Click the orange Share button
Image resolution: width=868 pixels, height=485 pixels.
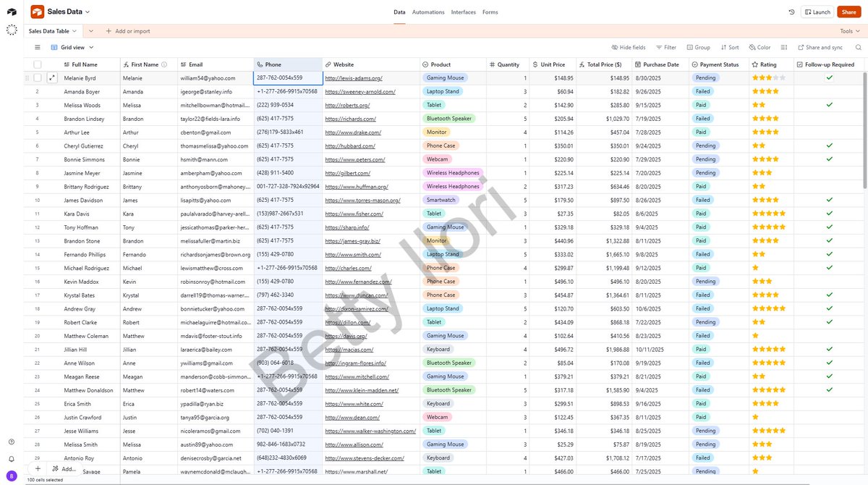pos(848,12)
